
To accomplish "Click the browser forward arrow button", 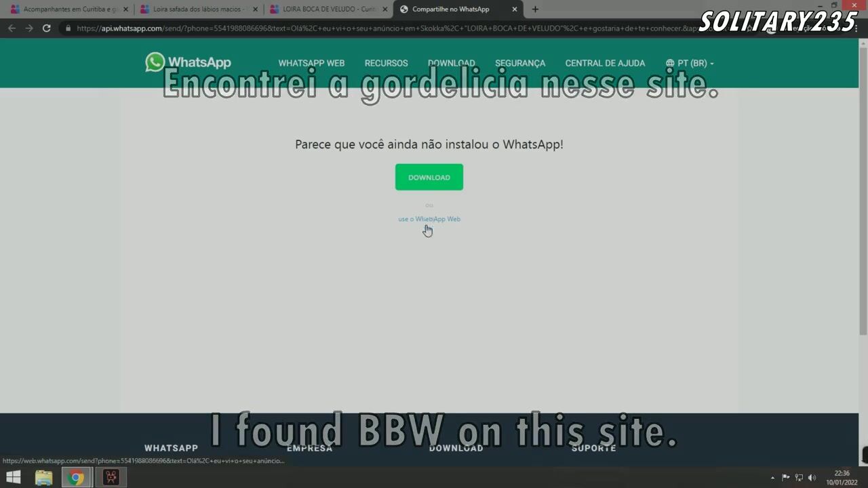I will [29, 28].
